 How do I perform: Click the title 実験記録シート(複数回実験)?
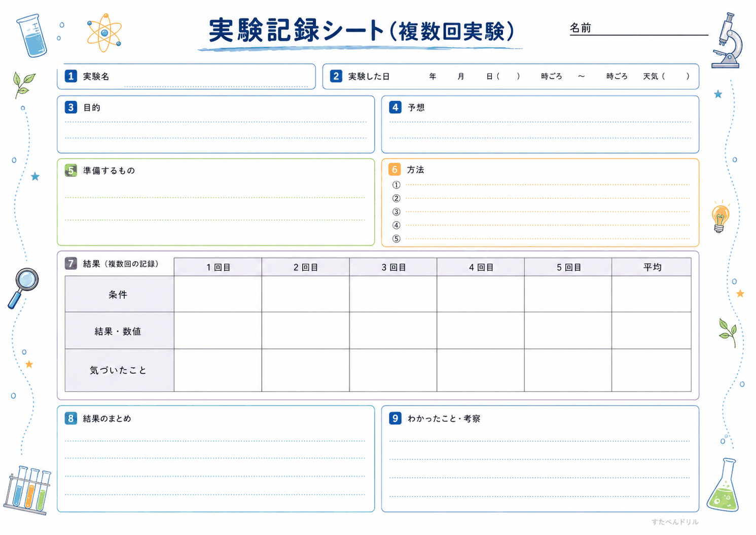coord(362,31)
